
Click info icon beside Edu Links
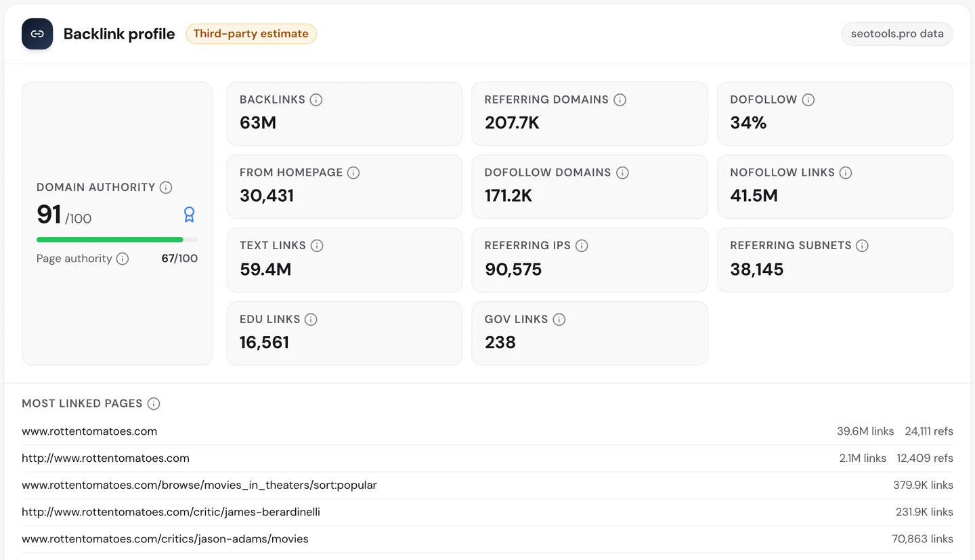311,320
